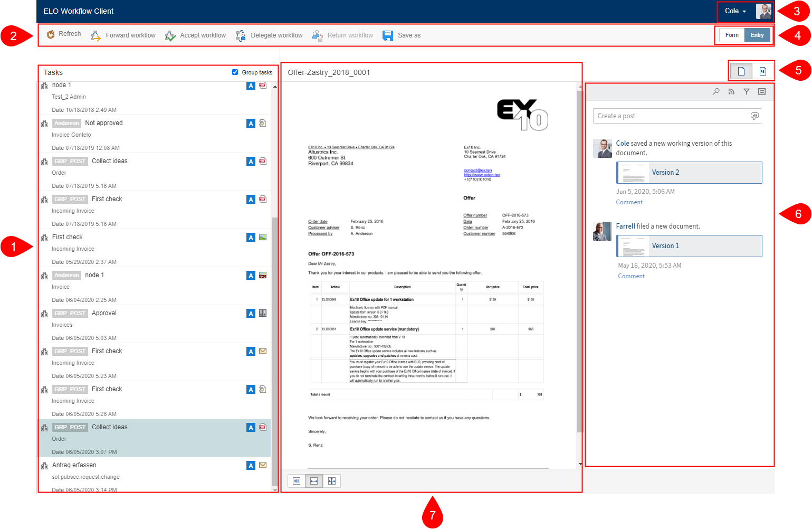
Task: Open the feed filter funnel icon
Action: point(747,91)
